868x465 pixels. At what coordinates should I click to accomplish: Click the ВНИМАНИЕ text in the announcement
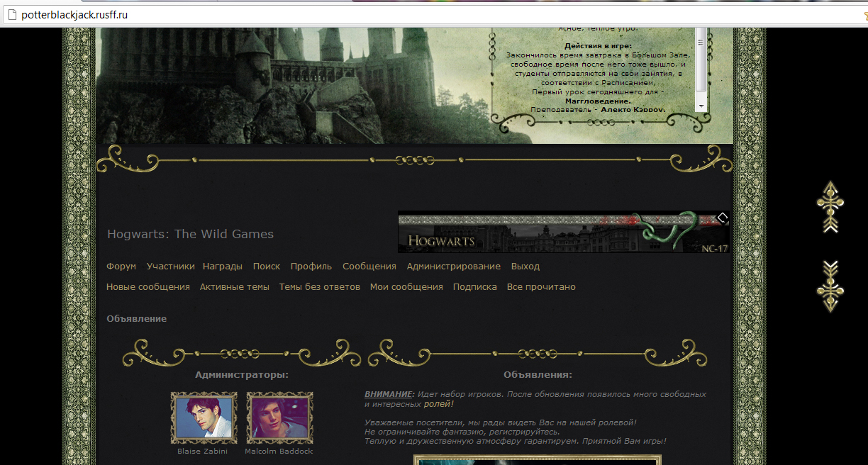[388, 394]
